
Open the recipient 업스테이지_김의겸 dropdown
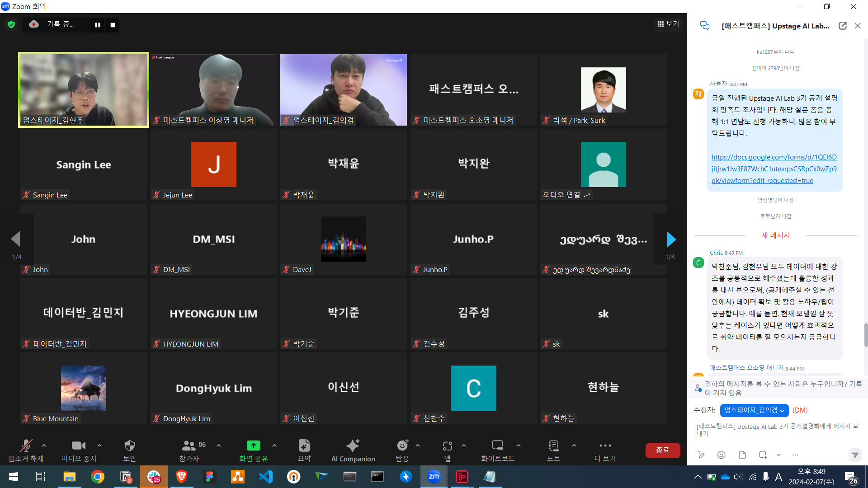pos(754,410)
